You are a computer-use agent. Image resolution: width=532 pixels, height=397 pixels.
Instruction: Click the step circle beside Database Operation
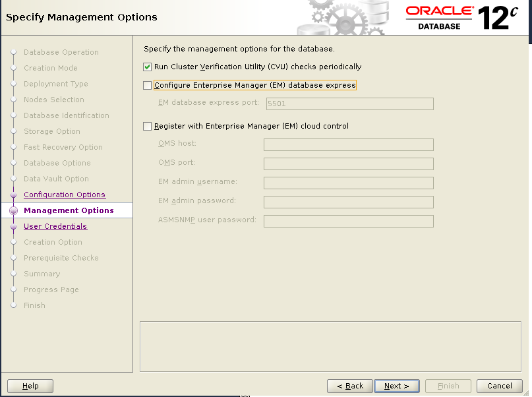[15, 52]
